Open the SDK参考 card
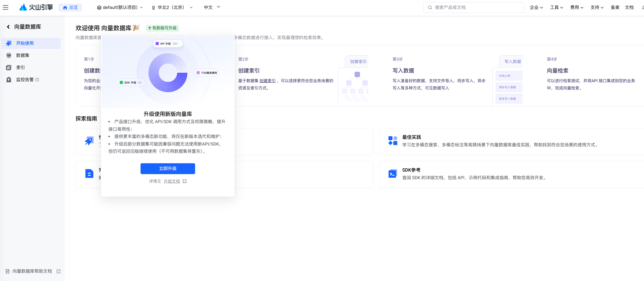The image size is (644, 281). pos(512,175)
